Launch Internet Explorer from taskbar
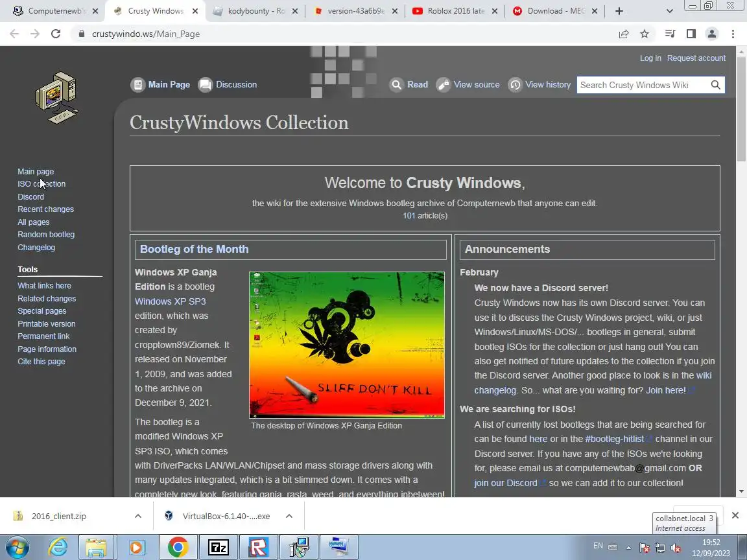747x560 pixels. pyautogui.click(x=58, y=548)
